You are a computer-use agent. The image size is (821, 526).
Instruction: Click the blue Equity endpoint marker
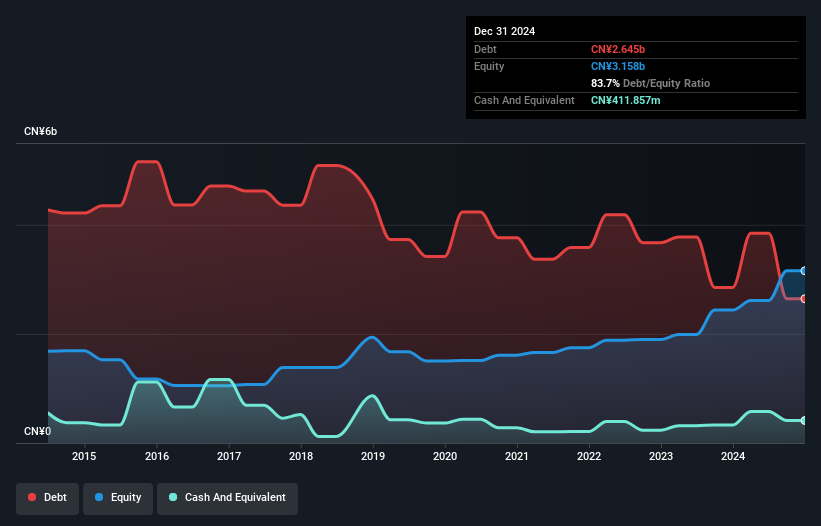pyautogui.click(x=804, y=271)
